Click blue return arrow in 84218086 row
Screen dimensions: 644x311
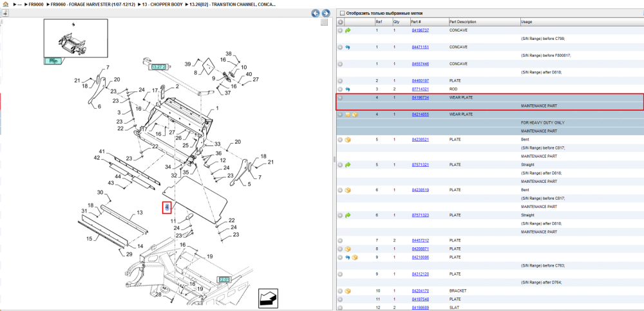click(x=348, y=257)
